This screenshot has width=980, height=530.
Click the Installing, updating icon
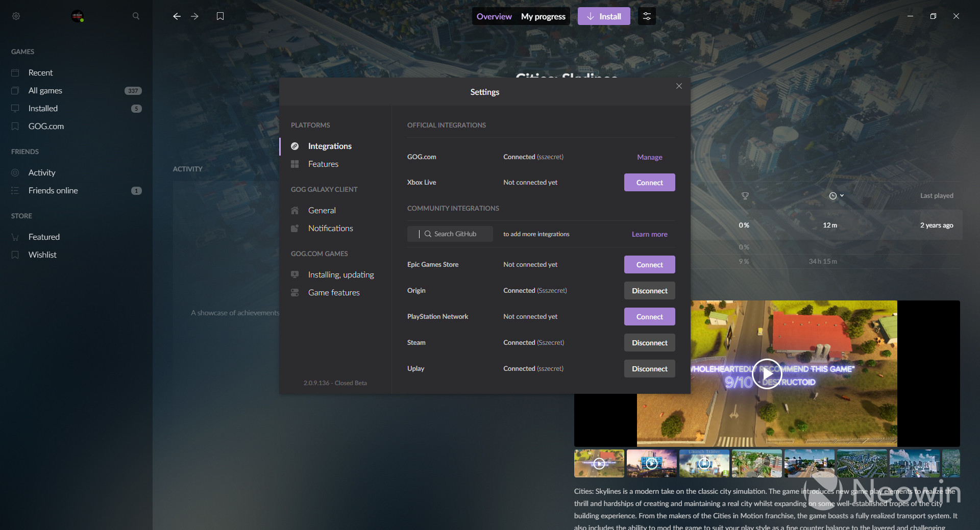coord(295,274)
